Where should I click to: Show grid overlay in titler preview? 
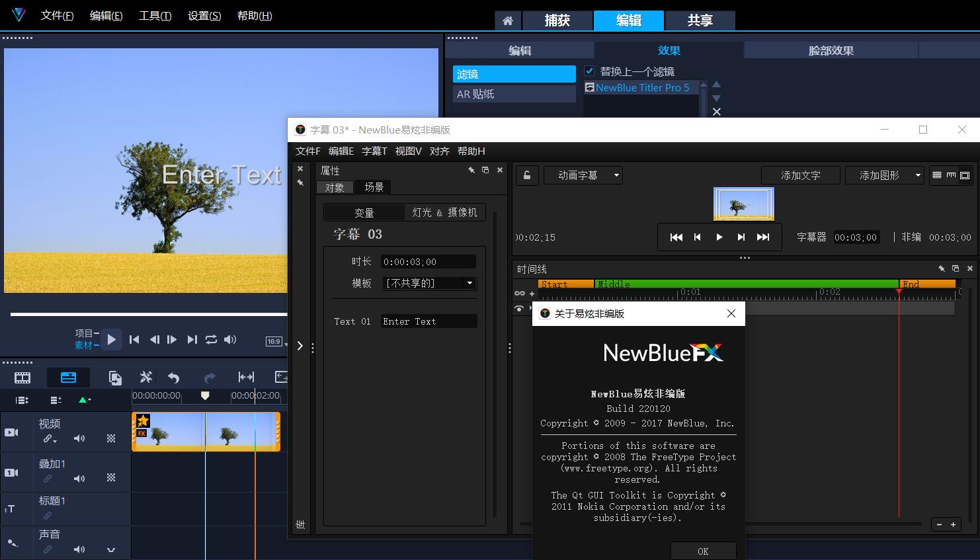937,175
